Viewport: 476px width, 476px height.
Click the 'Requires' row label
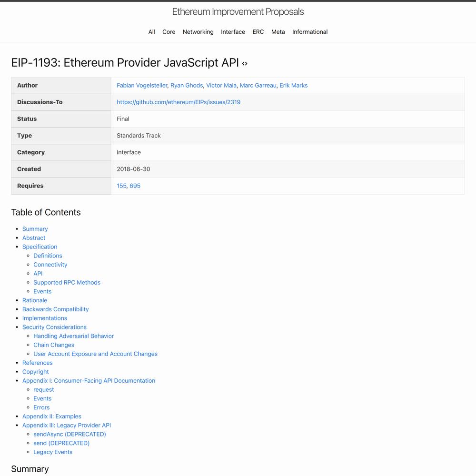click(x=30, y=186)
